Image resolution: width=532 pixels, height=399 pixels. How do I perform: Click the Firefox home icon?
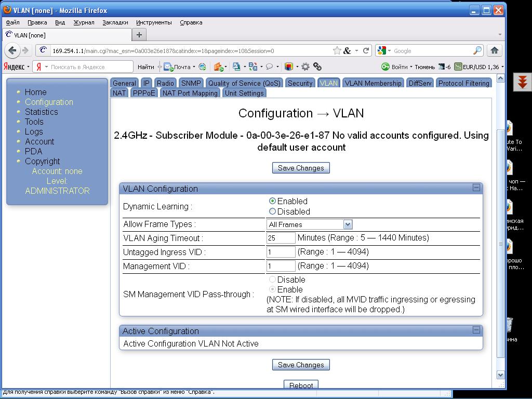(494, 50)
